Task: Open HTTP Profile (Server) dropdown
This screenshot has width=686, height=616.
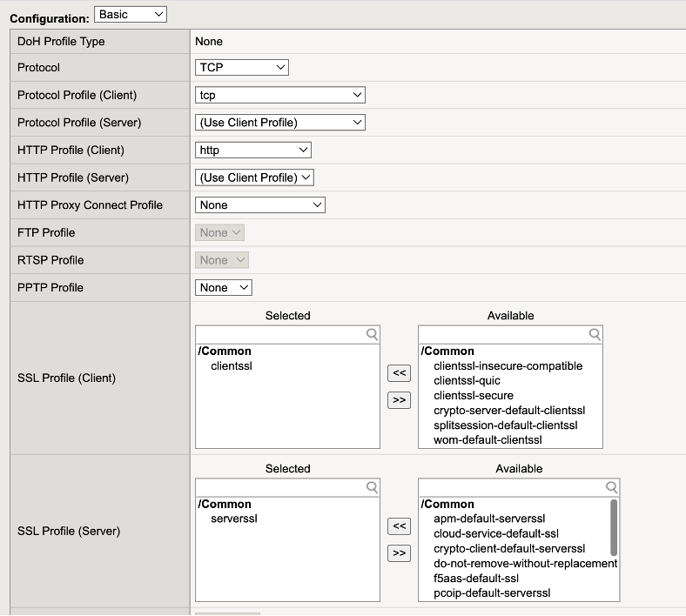Action: [254, 177]
